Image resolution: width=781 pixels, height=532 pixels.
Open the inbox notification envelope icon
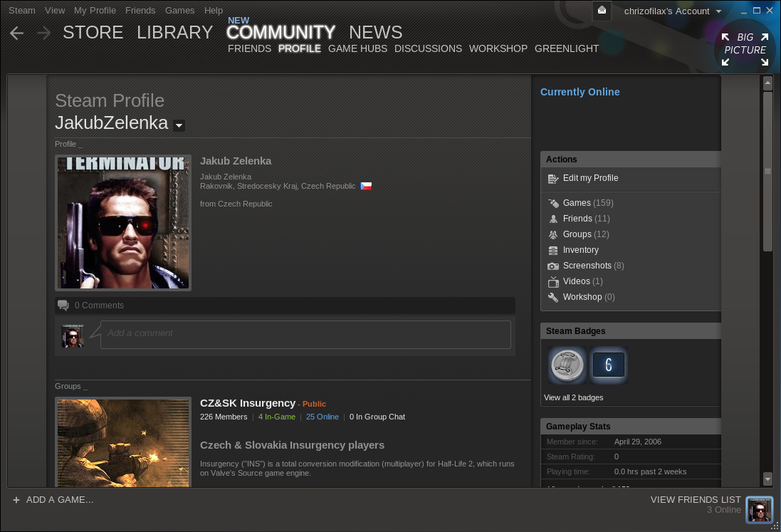click(x=602, y=11)
